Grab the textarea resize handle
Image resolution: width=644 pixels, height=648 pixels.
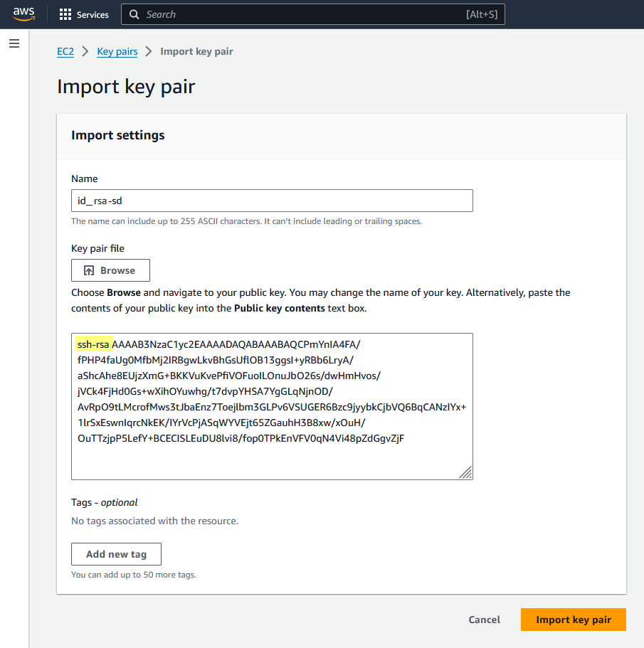pos(466,472)
